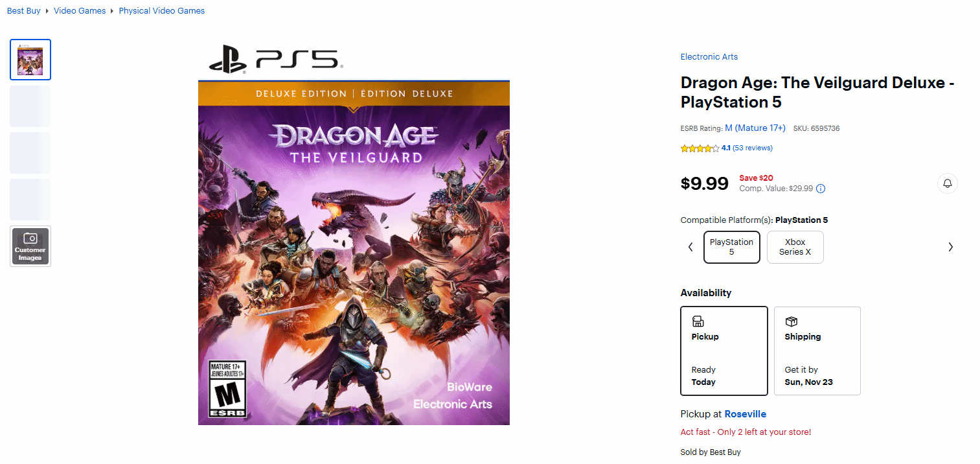The height and width of the screenshot is (464, 980).
Task: Click the price alert bell icon
Action: click(947, 183)
